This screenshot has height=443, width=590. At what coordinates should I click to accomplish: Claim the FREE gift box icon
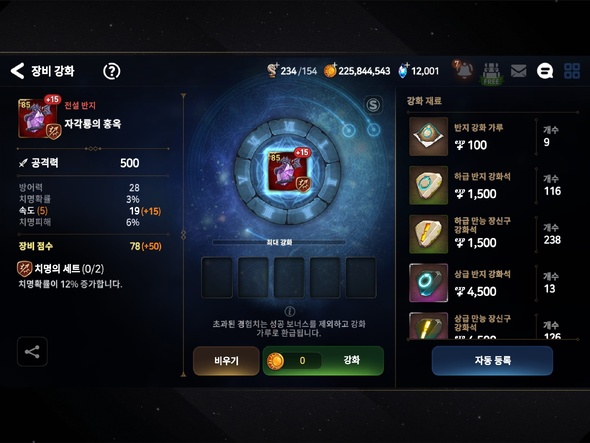tap(491, 73)
